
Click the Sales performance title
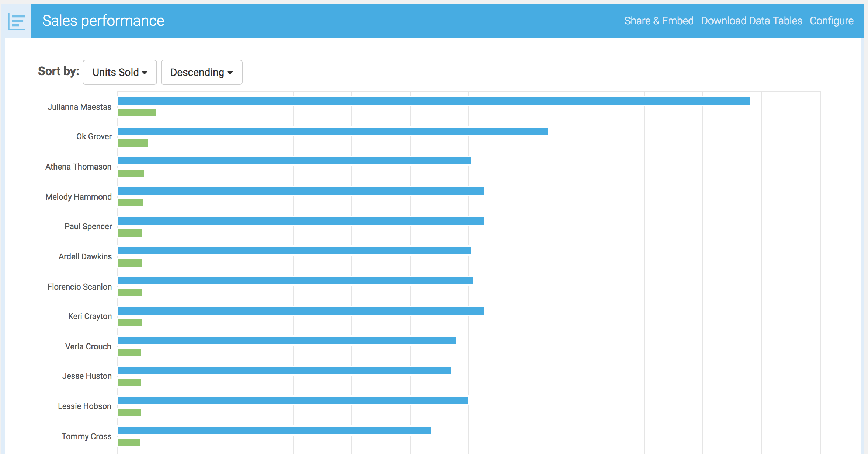[103, 21]
